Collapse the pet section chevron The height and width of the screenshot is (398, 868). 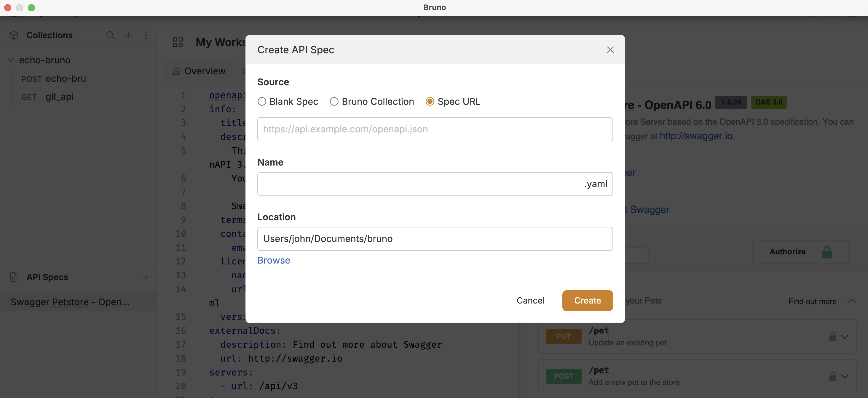[851, 301]
